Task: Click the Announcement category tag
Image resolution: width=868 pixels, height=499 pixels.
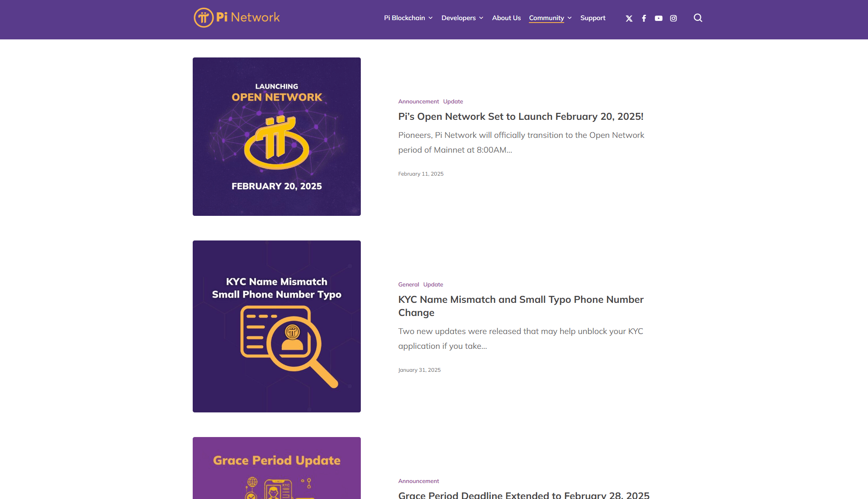Action: click(x=419, y=101)
